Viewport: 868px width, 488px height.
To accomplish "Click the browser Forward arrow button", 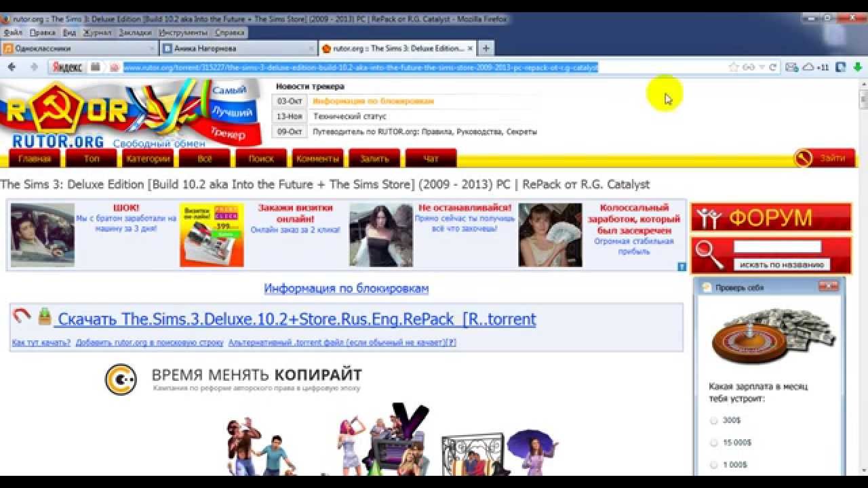I will (x=33, y=67).
